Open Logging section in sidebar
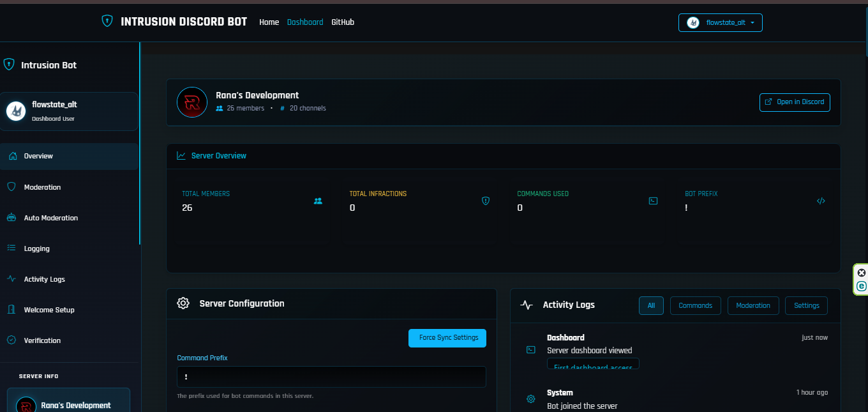This screenshot has height=412, width=868. pyautogui.click(x=69, y=248)
